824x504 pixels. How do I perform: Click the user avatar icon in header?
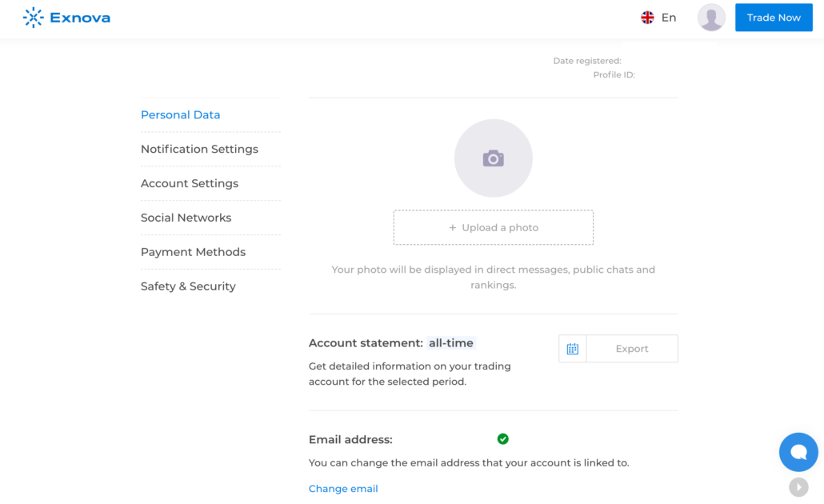pyautogui.click(x=710, y=17)
